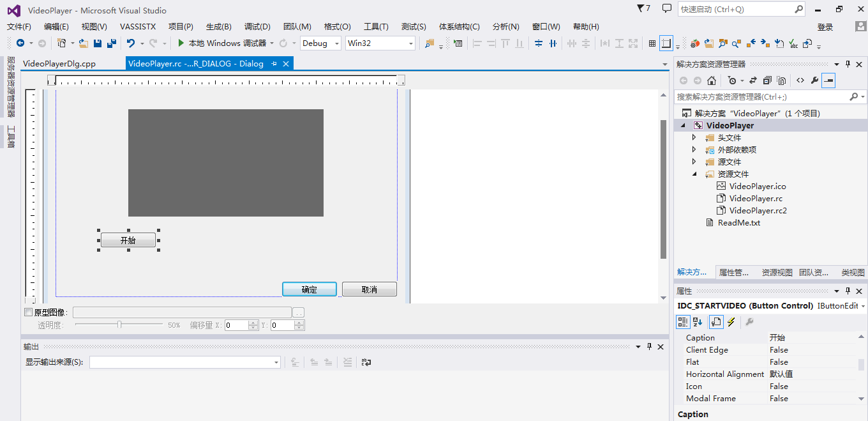Click the Events lightning bolt icon in the Properties panel
This screenshot has height=421, width=868.
coord(731,321)
